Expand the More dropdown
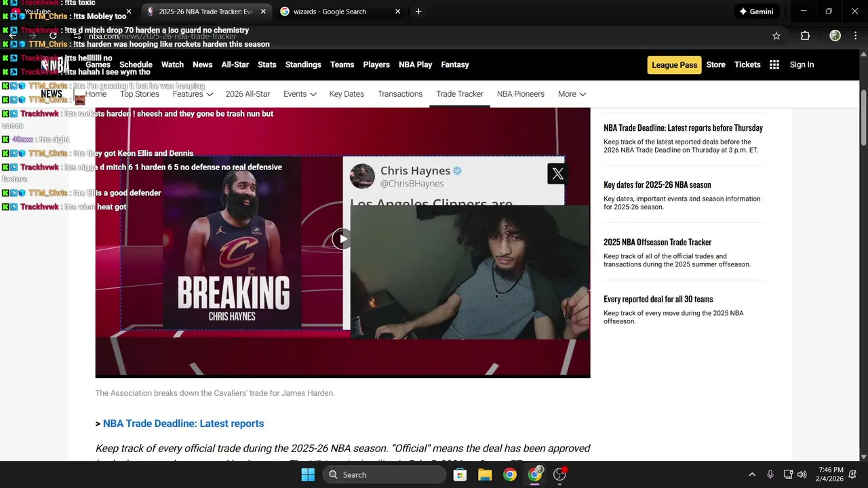Image resolution: width=868 pixels, height=488 pixels. point(572,94)
